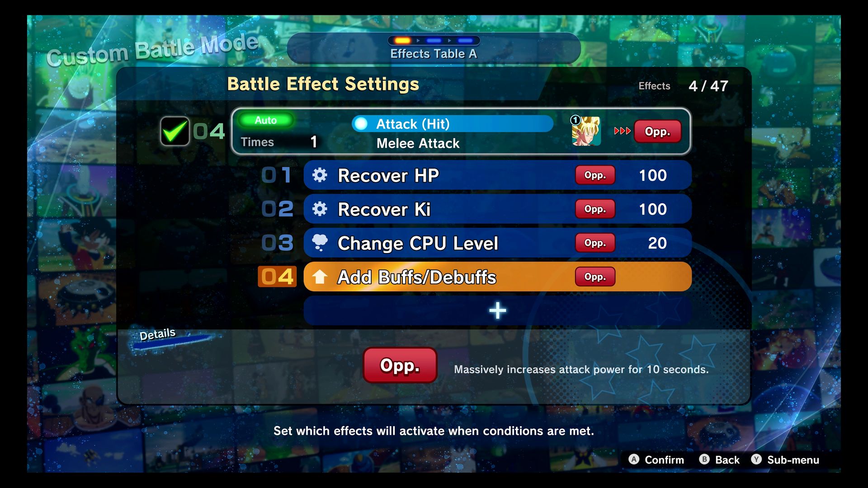Toggle the effect 04 checkbox

point(175,131)
